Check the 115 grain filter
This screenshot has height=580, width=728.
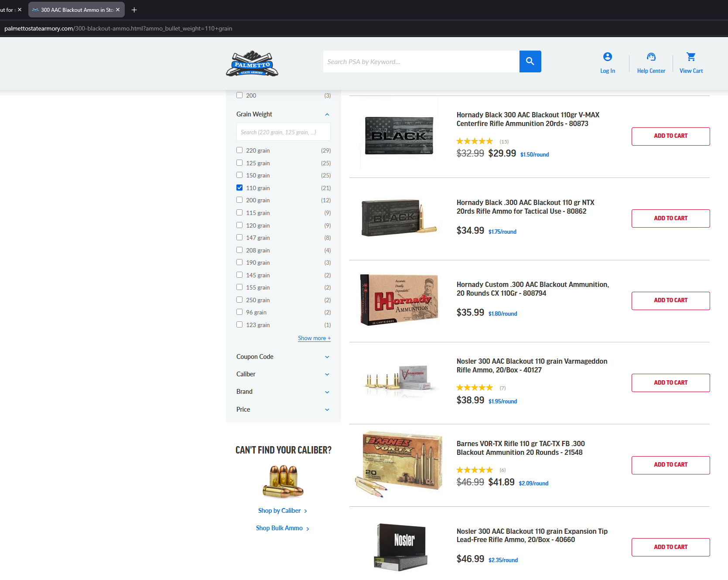239,213
